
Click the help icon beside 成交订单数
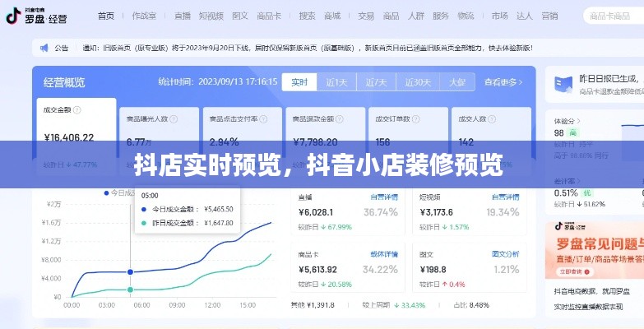point(417,118)
